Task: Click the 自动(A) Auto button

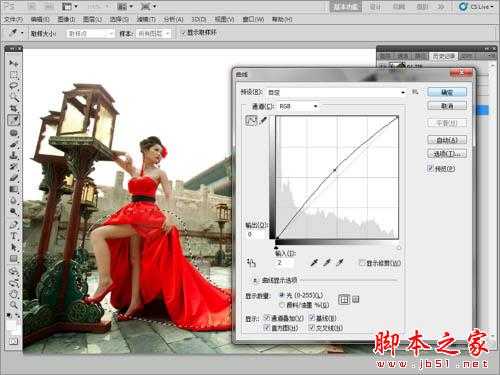Action: 447,140
